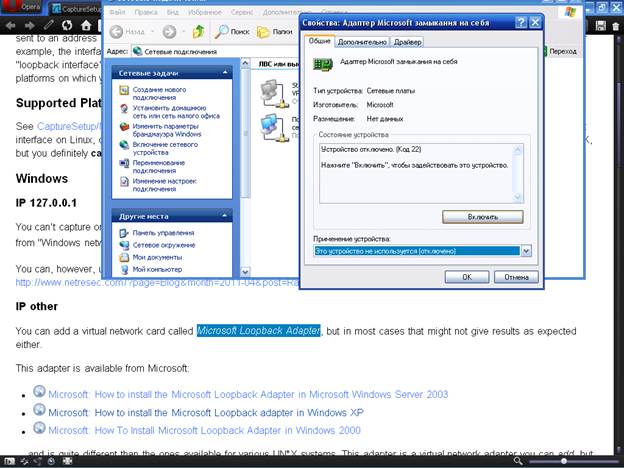This screenshot has height=468, width=624.
Task: Click the Explorer up-folder icon
Action: pos(198,31)
